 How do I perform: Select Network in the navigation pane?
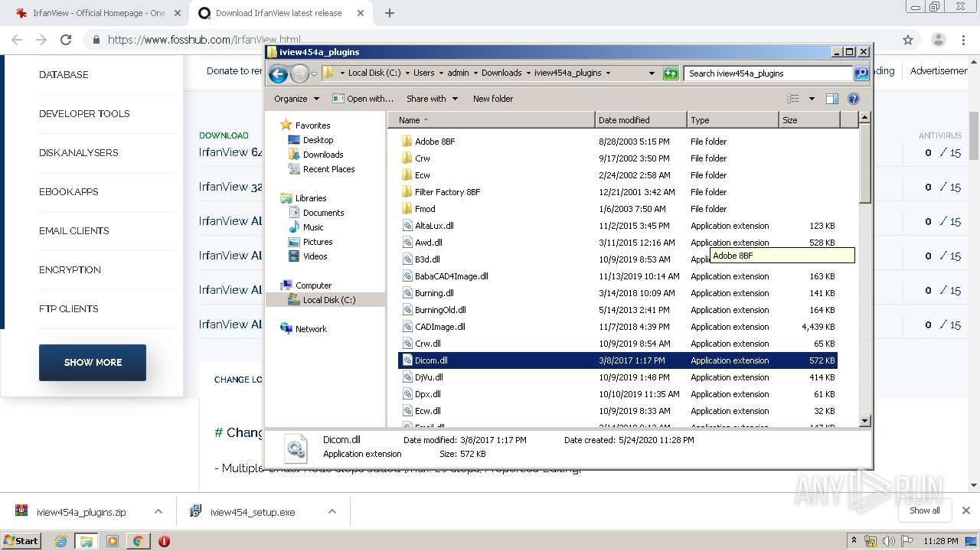303,329
